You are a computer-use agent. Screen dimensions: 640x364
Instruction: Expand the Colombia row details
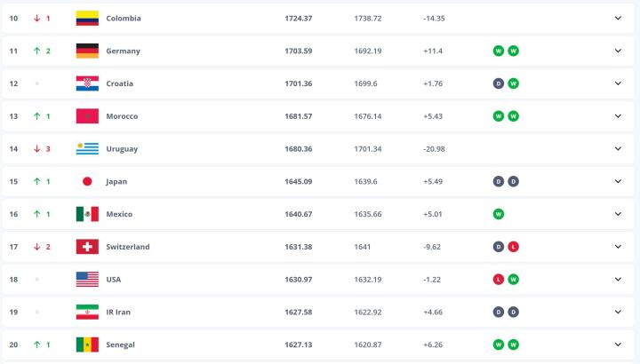pyautogui.click(x=618, y=18)
